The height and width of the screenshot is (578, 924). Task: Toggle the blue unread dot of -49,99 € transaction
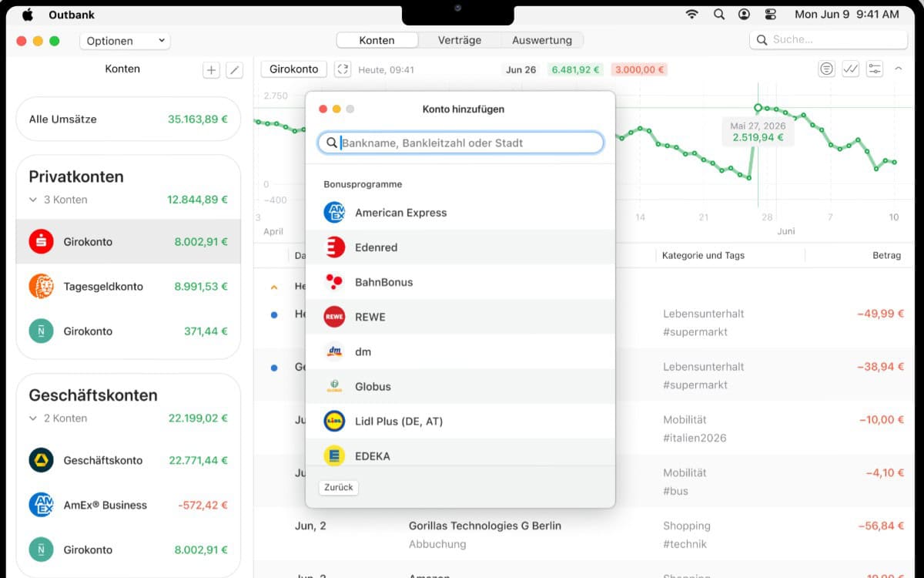tap(274, 314)
